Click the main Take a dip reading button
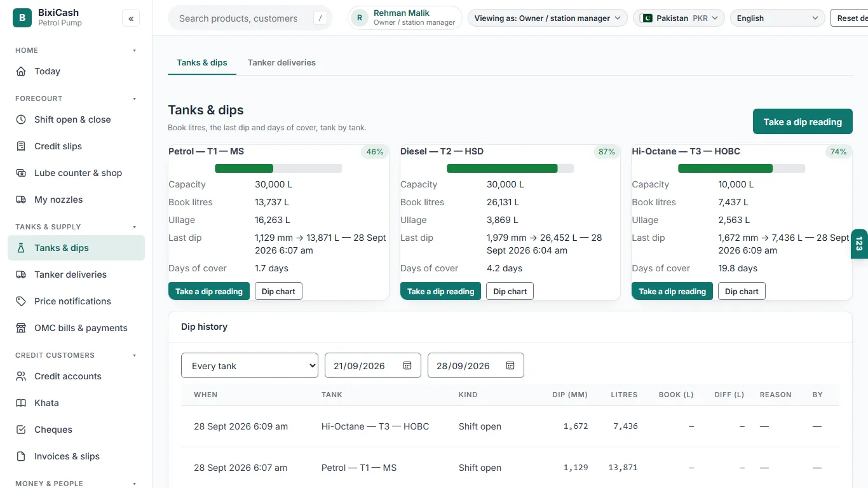The width and height of the screenshot is (868, 488). 803,121
